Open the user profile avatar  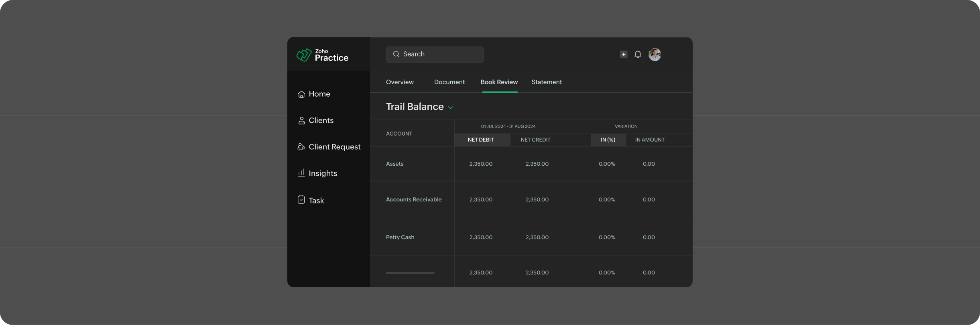click(655, 55)
